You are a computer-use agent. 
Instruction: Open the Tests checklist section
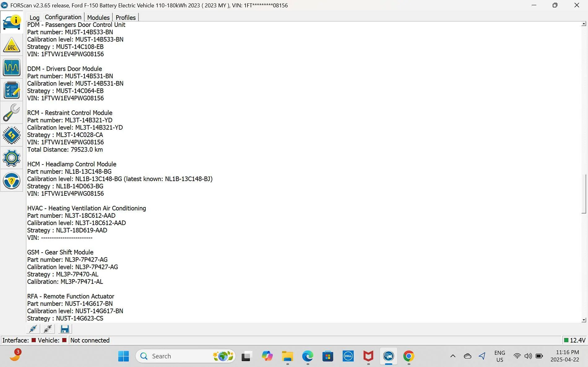point(12,90)
